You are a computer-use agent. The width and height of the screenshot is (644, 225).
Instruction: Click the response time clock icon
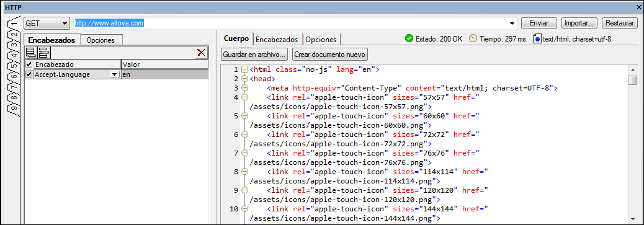tap(473, 38)
